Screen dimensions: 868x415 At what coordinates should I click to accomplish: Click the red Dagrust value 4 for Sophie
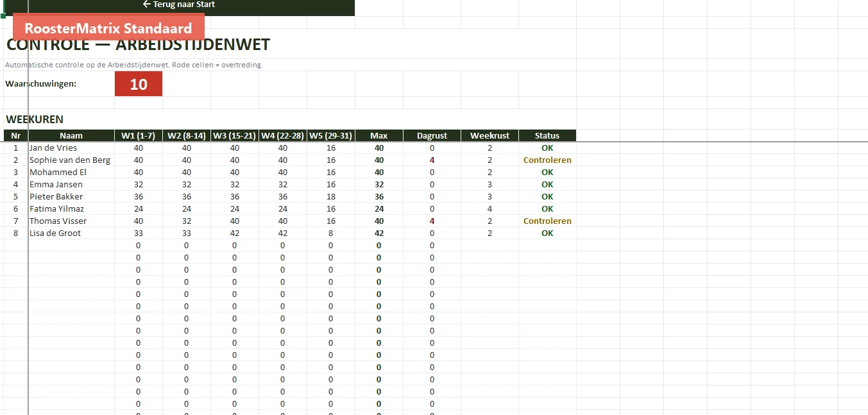(x=432, y=160)
